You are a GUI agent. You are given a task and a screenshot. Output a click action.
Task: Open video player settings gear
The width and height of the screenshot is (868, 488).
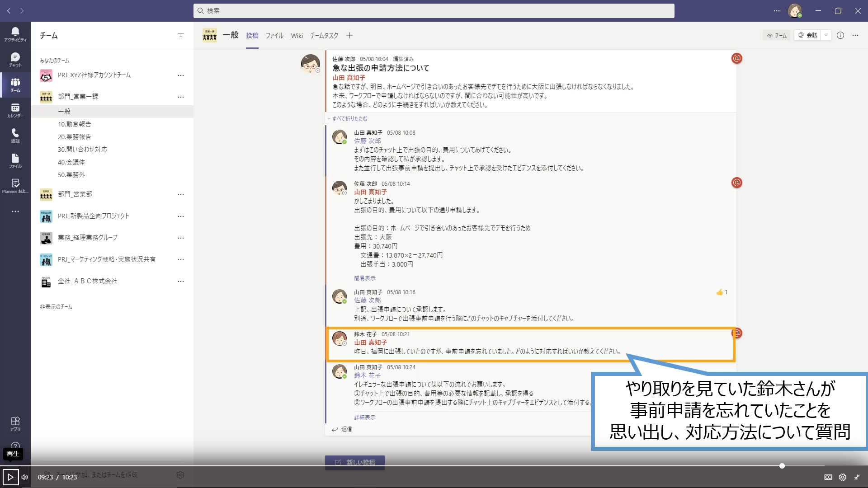(843, 477)
